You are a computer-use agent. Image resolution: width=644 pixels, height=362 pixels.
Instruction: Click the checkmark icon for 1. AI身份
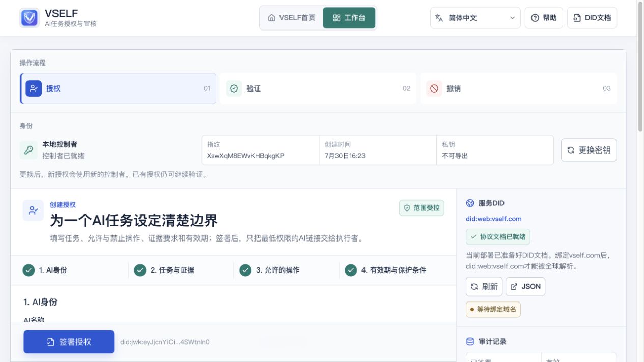click(29, 270)
